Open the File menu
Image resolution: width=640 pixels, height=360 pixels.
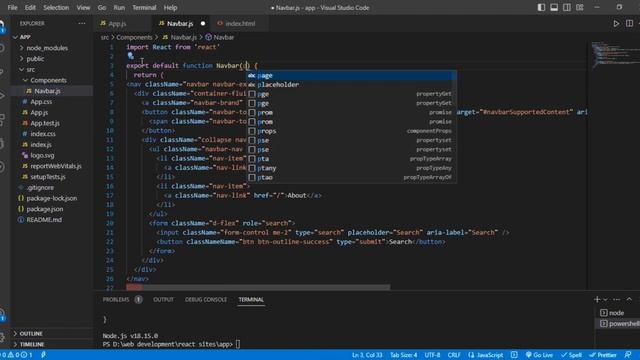(x=12, y=7)
